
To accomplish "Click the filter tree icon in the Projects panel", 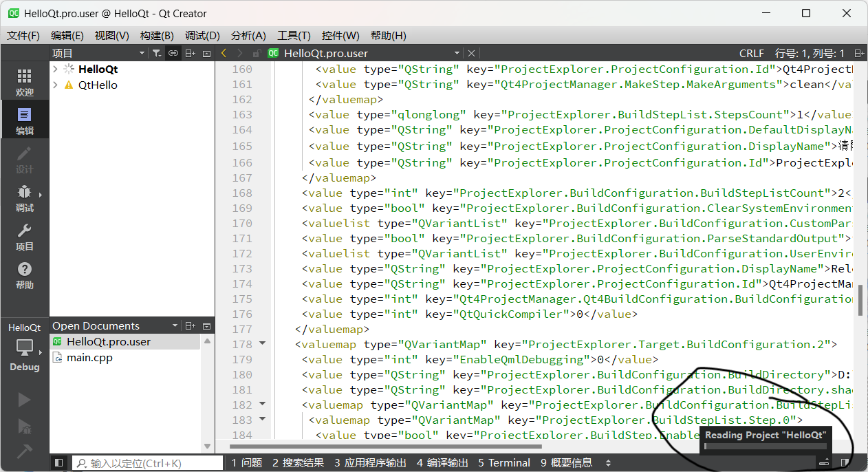I will tap(157, 53).
